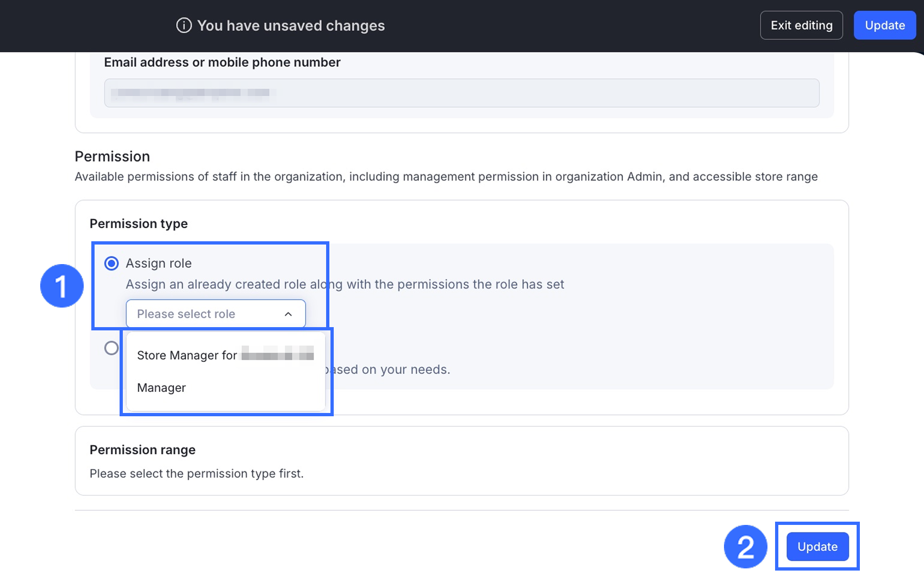The image size is (924, 576).
Task: Open the Please select role dropdown
Action: 215,314
